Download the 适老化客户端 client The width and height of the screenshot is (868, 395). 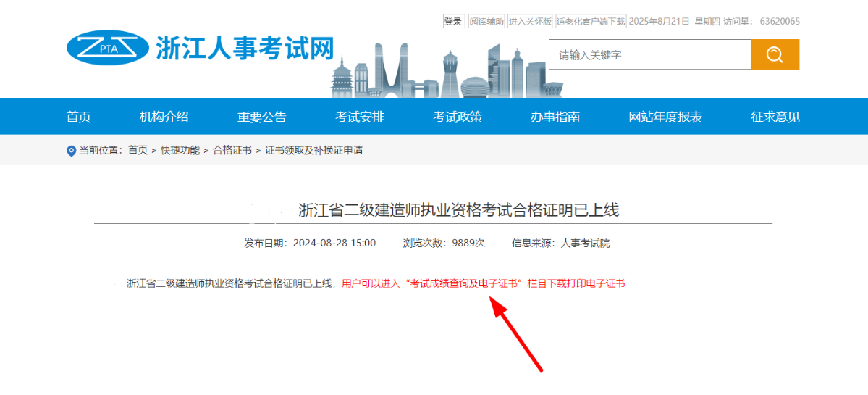click(590, 22)
